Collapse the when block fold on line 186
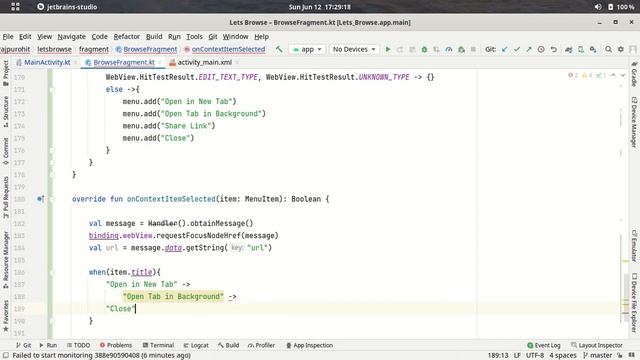The height and width of the screenshot is (360, 640). 52,272
